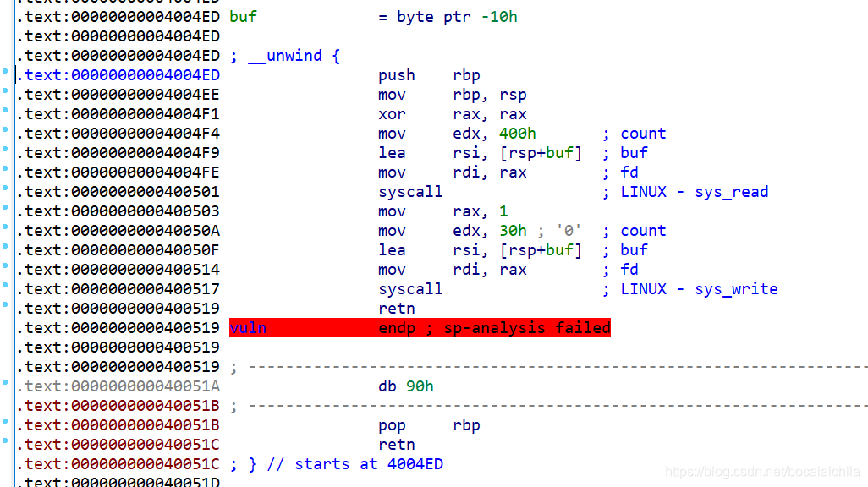
Task: Click the 'mov rdi, rax' line at 4004FE
Action: [453, 172]
